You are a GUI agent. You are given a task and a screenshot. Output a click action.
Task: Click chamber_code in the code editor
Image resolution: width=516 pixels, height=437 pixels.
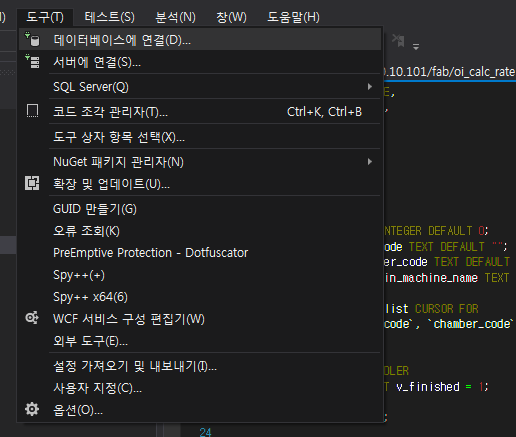[472, 324]
